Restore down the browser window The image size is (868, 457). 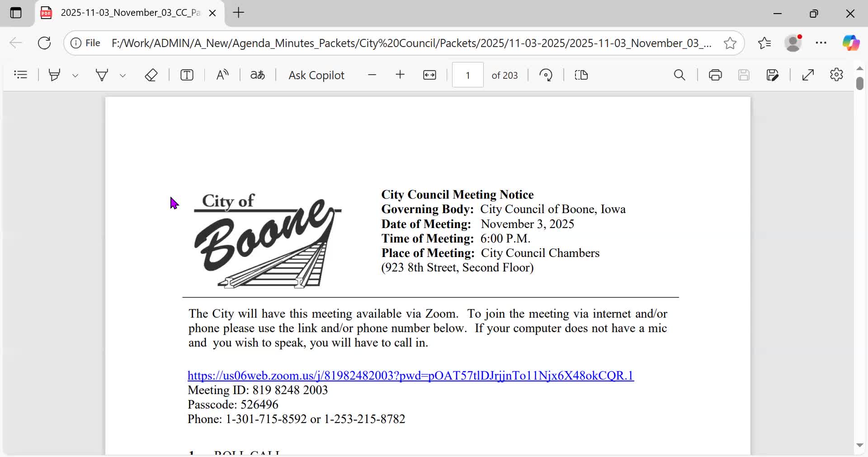coord(814,14)
